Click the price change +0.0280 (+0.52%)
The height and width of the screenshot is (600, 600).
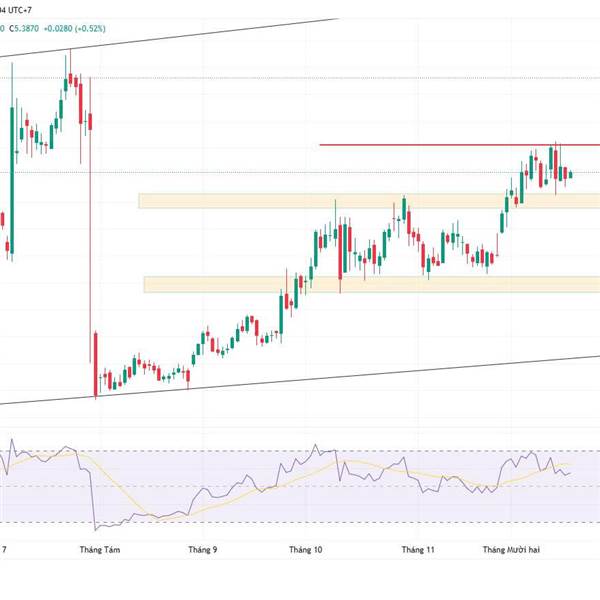[75, 29]
